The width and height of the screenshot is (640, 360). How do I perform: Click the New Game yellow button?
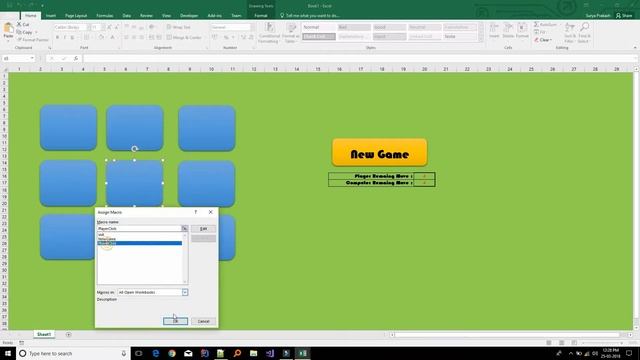point(380,152)
